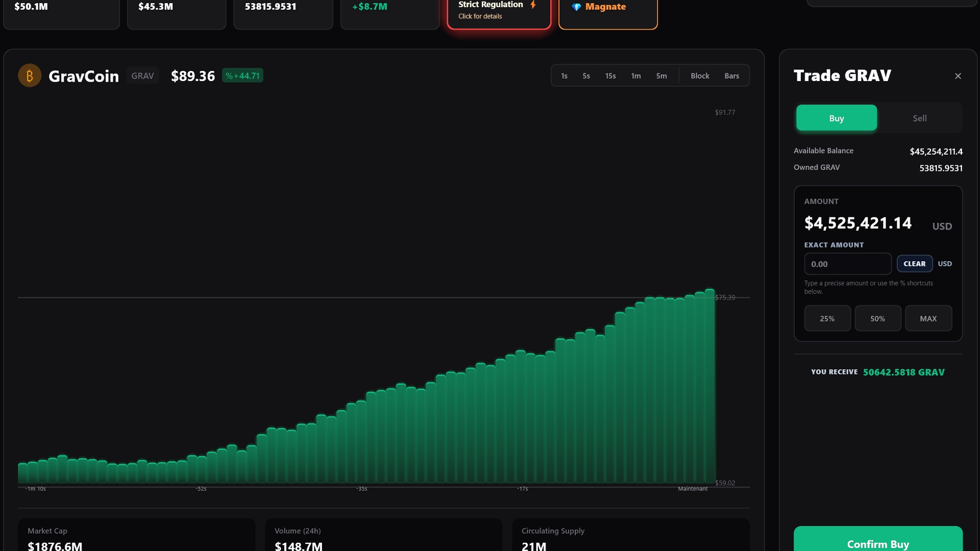Close the Trade GRAV panel
Viewport: 980px width, 551px height.
tap(958, 76)
